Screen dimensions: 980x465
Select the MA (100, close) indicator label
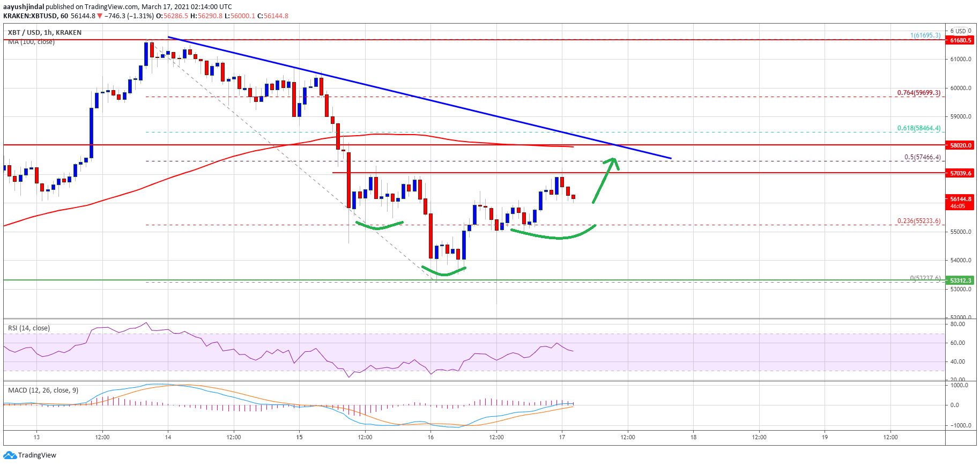tap(31, 42)
